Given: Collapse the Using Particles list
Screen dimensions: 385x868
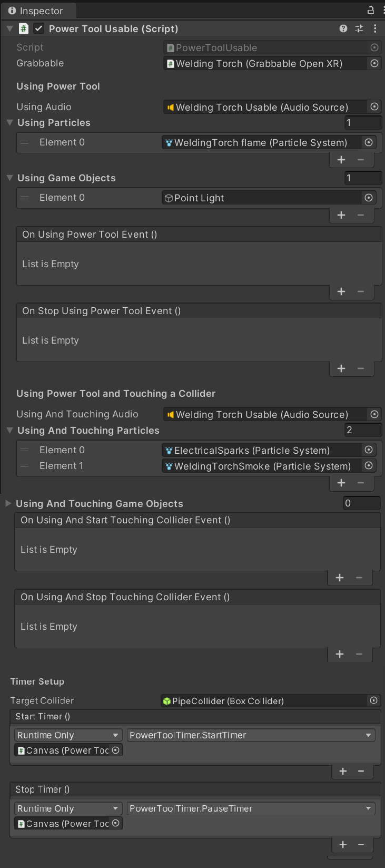Looking at the screenshot, I should pyautogui.click(x=9, y=122).
